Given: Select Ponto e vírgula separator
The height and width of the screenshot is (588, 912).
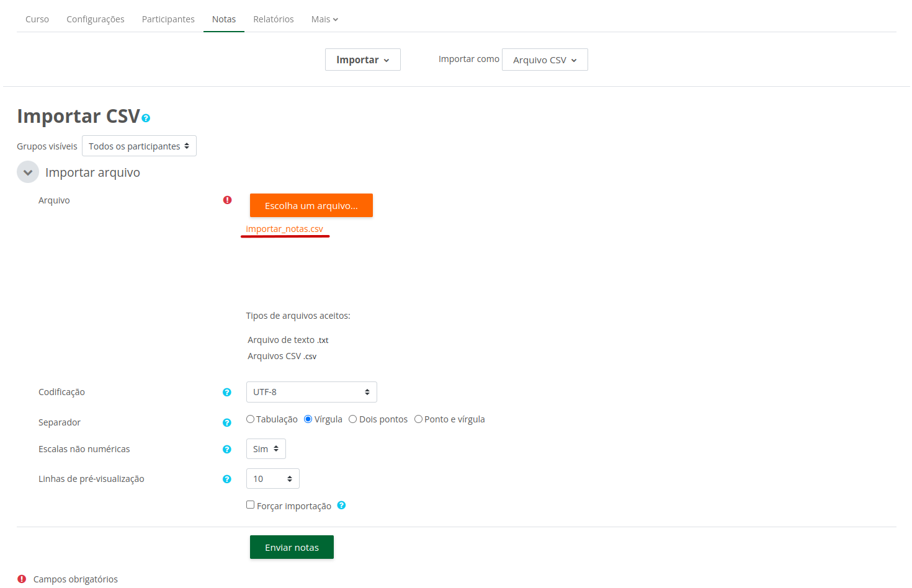Looking at the screenshot, I should coord(419,419).
